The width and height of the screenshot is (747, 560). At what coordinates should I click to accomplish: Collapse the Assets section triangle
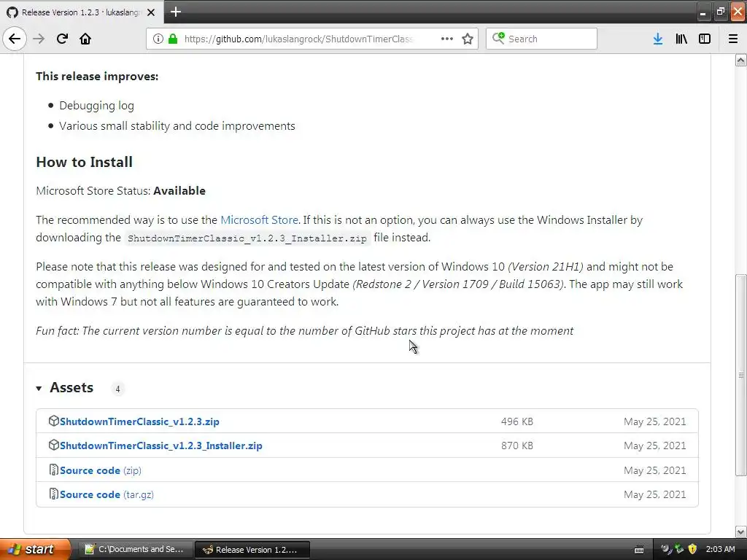tap(39, 389)
